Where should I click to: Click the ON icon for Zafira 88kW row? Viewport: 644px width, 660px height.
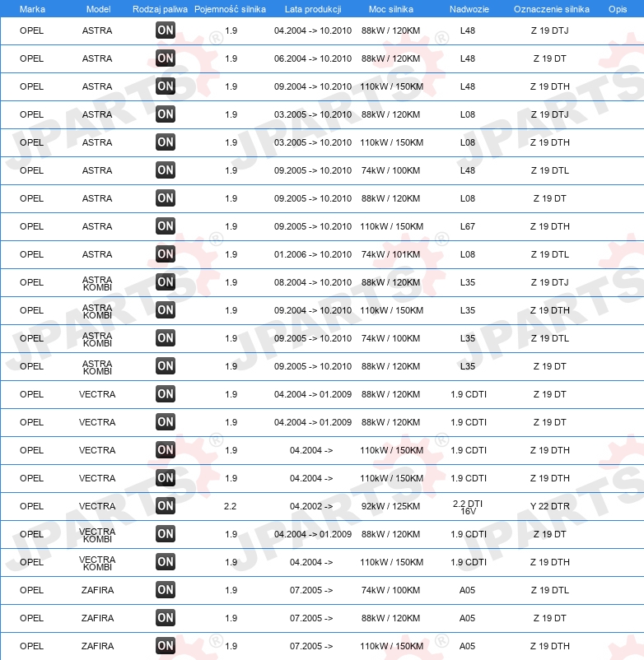tap(165, 618)
